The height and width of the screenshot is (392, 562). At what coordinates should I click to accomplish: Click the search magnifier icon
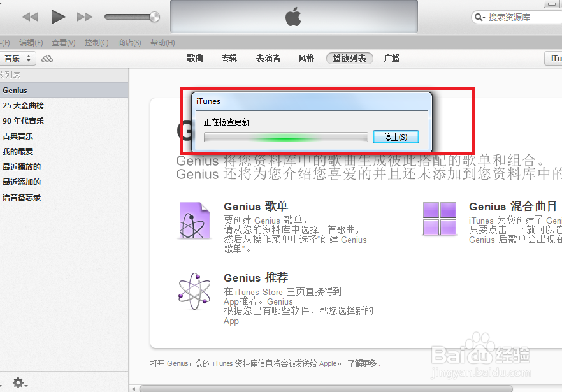click(479, 17)
